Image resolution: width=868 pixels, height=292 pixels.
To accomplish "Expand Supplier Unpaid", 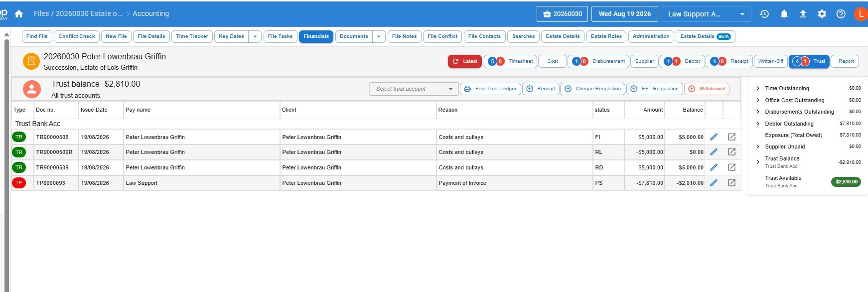I will pyautogui.click(x=758, y=146).
